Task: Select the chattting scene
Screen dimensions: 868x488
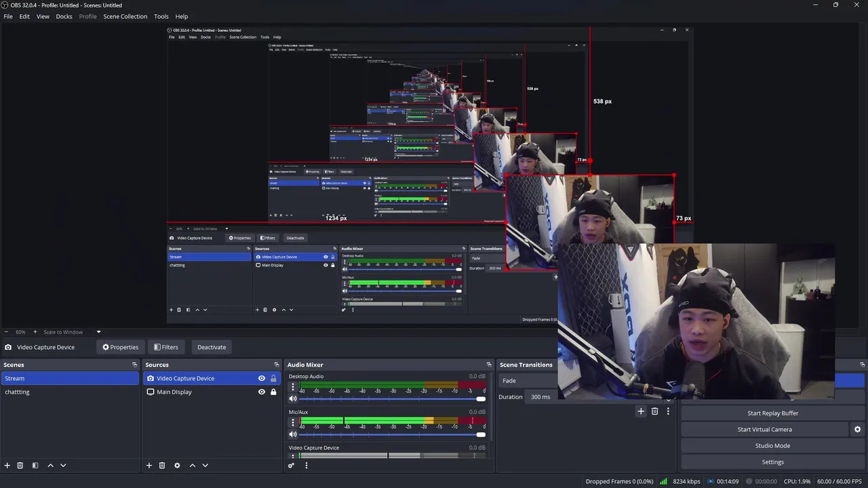Action: (x=69, y=392)
